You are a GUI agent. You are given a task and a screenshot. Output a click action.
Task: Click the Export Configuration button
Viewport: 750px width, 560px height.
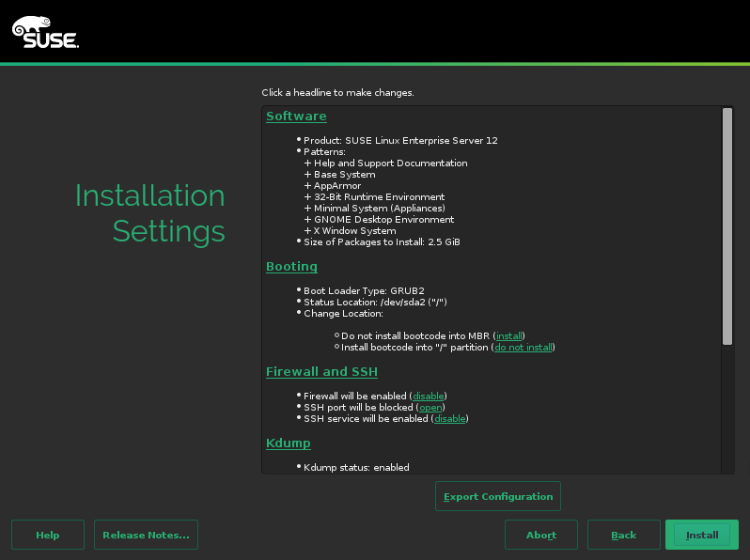(498, 496)
